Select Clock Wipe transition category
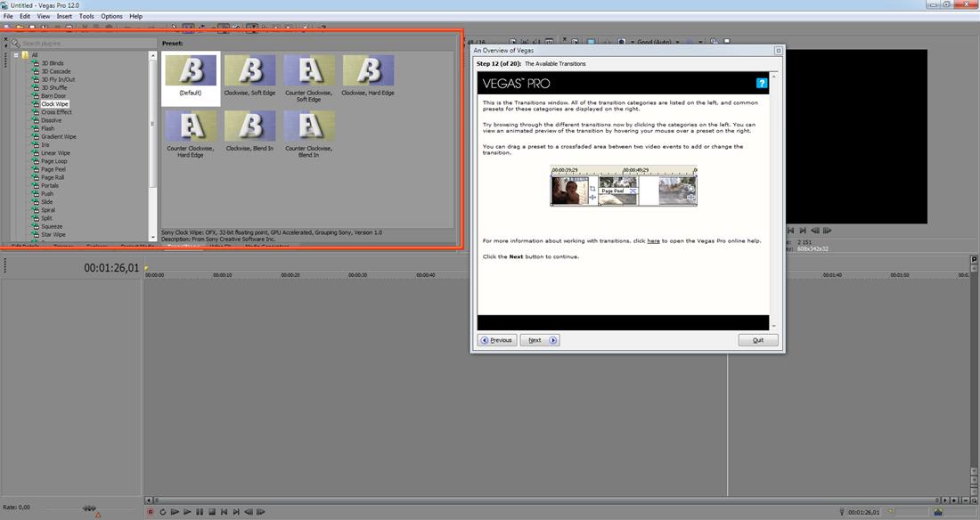The image size is (980, 520). [x=55, y=104]
